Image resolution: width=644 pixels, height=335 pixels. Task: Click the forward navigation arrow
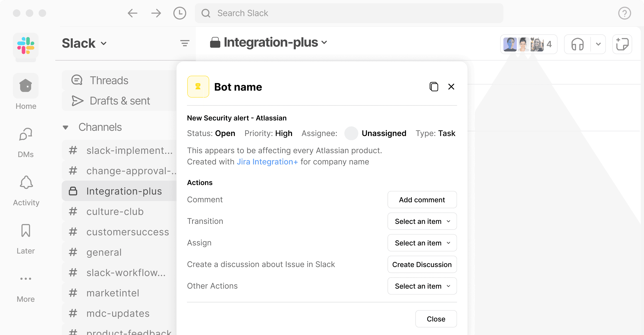[x=156, y=13]
